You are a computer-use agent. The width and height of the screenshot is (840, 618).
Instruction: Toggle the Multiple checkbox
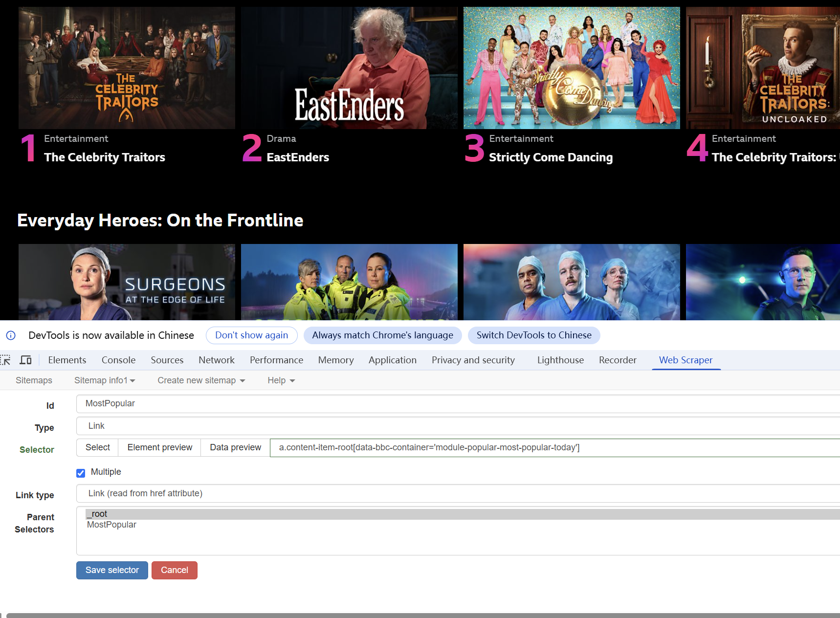(81, 473)
